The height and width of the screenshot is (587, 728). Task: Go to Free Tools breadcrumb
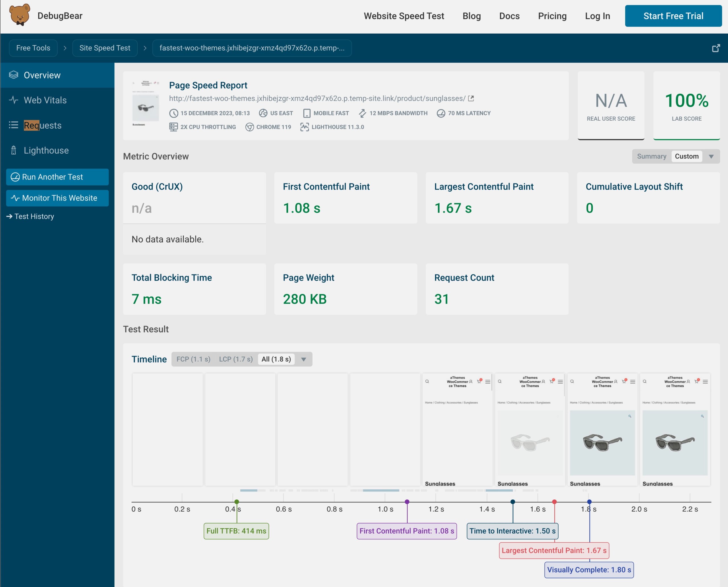pyautogui.click(x=33, y=48)
